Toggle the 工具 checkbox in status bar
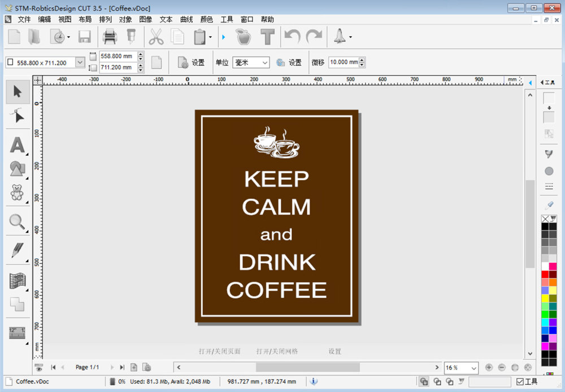565x392 pixels. coord(520,382)
